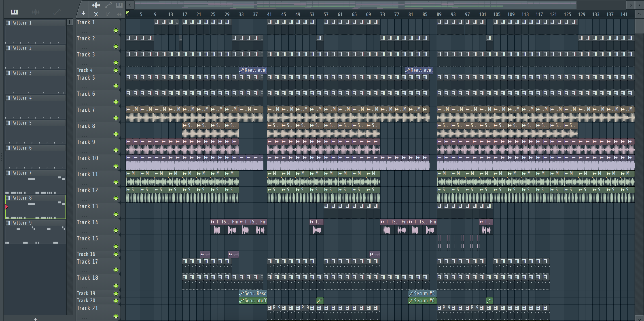Click the crossfade X icon in toolbar
644x321 pixels.
96,15
